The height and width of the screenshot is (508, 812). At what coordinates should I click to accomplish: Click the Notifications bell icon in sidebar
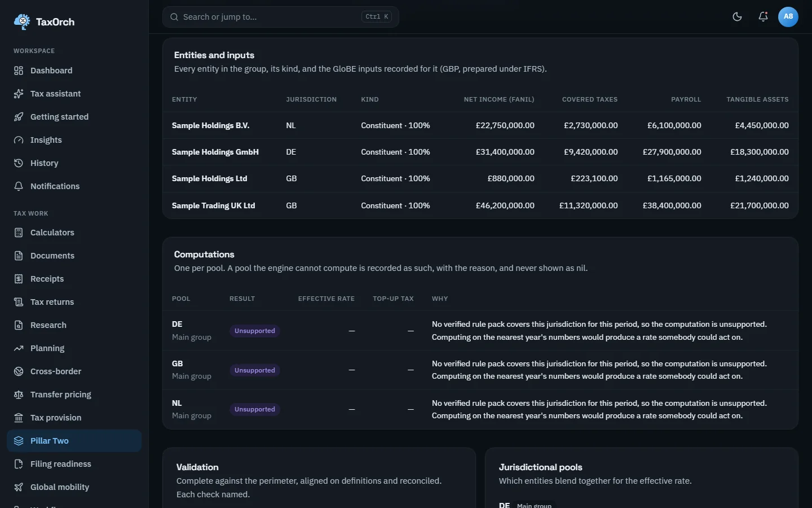click(x=19, y=186)
